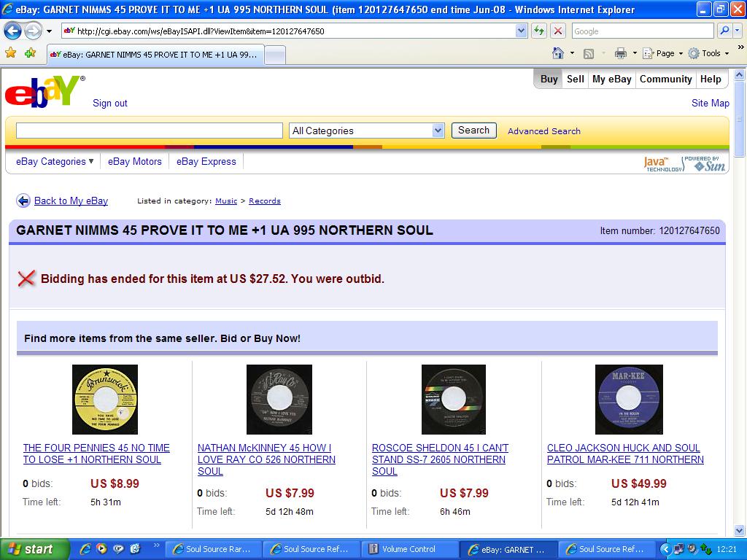Click the eBay logo

44,90
